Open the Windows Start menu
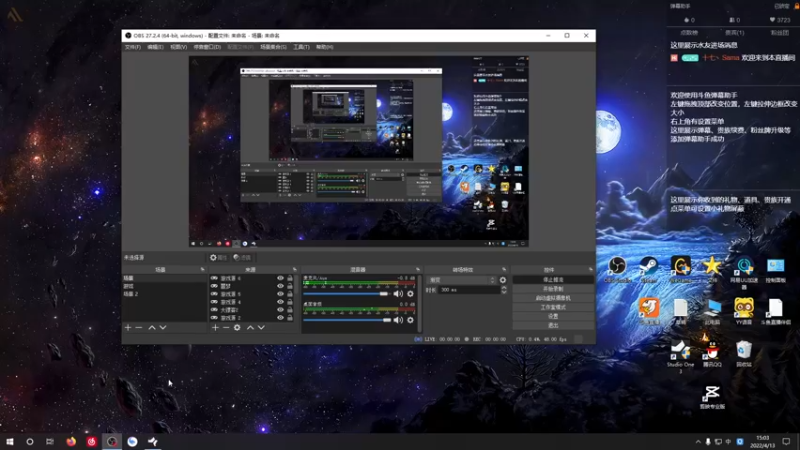 10,441
